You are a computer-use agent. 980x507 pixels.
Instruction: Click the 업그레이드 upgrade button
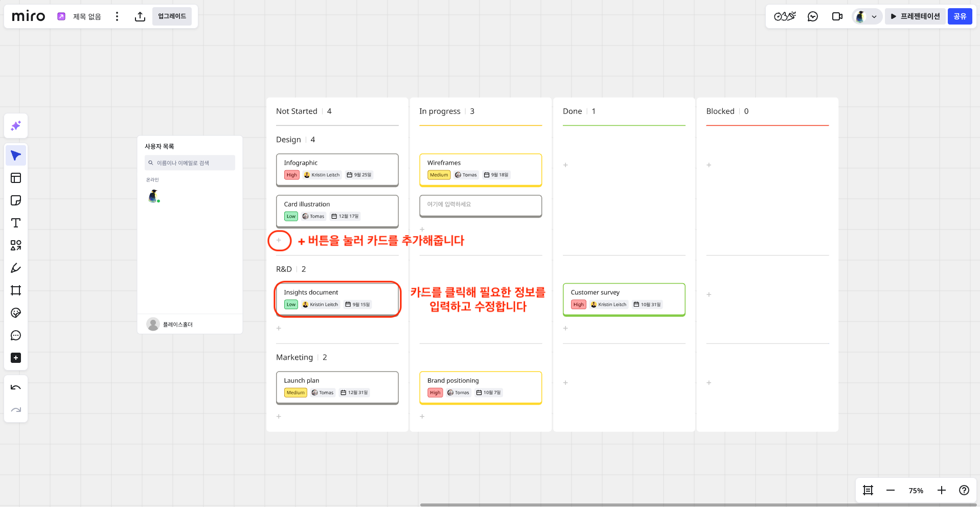pyautogui.click(x=172, y=16)
